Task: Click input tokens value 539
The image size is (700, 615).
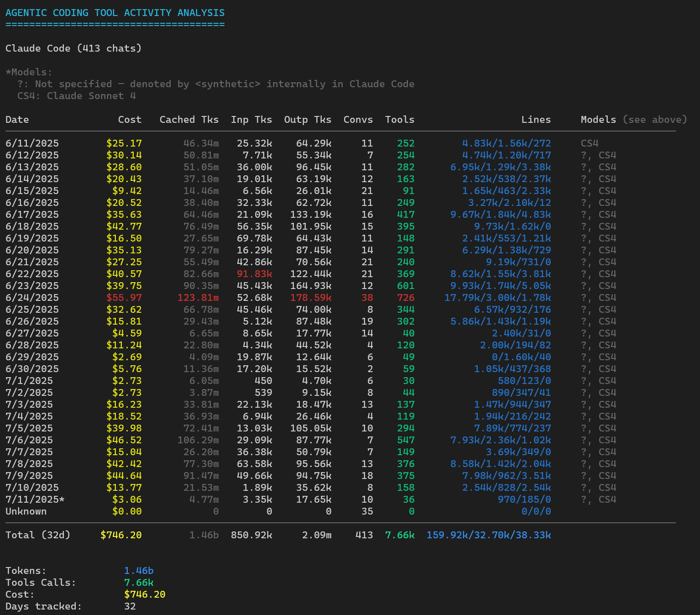Action: 263,393
